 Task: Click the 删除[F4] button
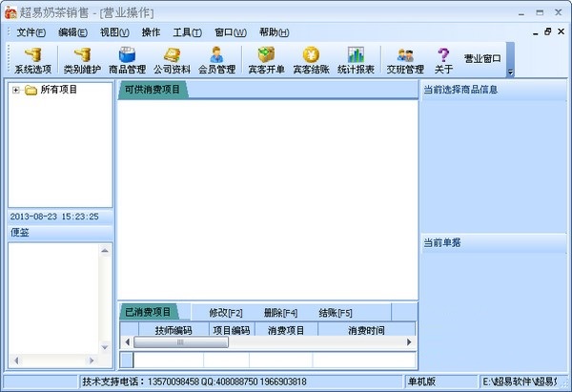(280, 313)
